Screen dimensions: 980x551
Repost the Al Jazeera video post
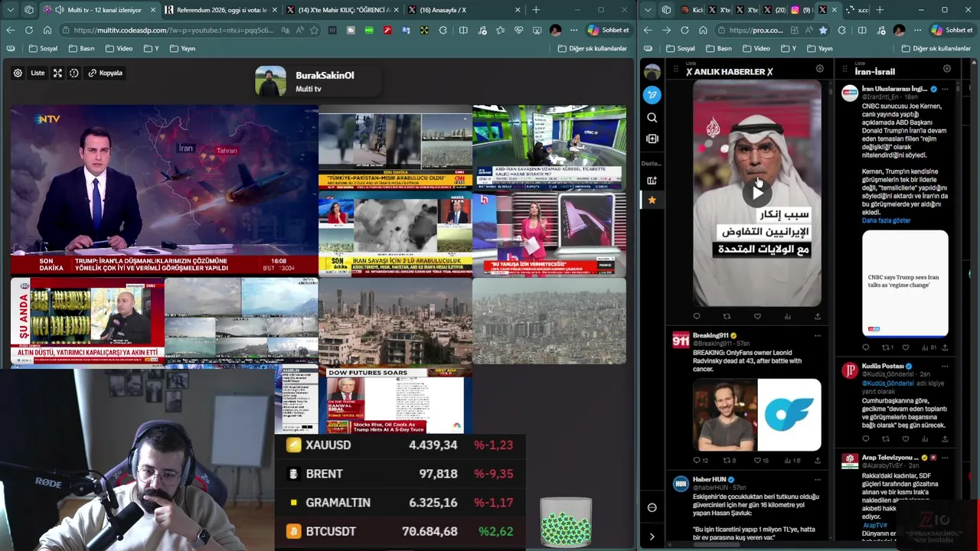pyautogui.click(x=727, y=316)
